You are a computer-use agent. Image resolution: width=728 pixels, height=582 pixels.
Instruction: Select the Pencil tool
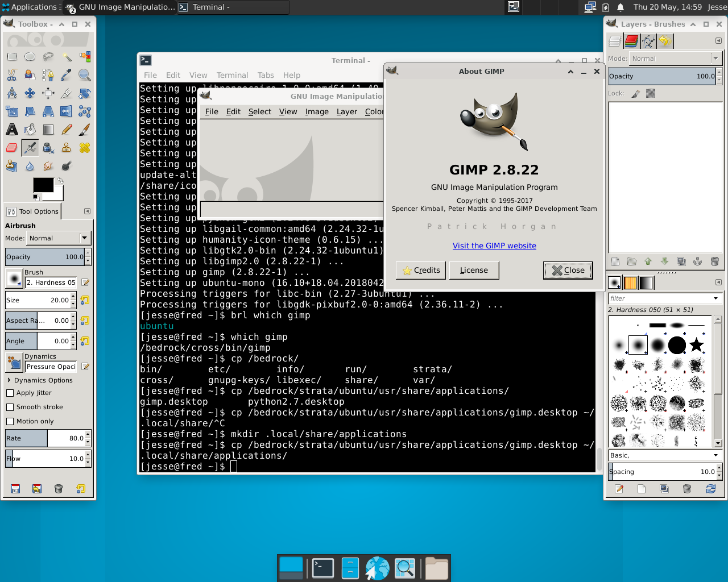tap(67, 130)
